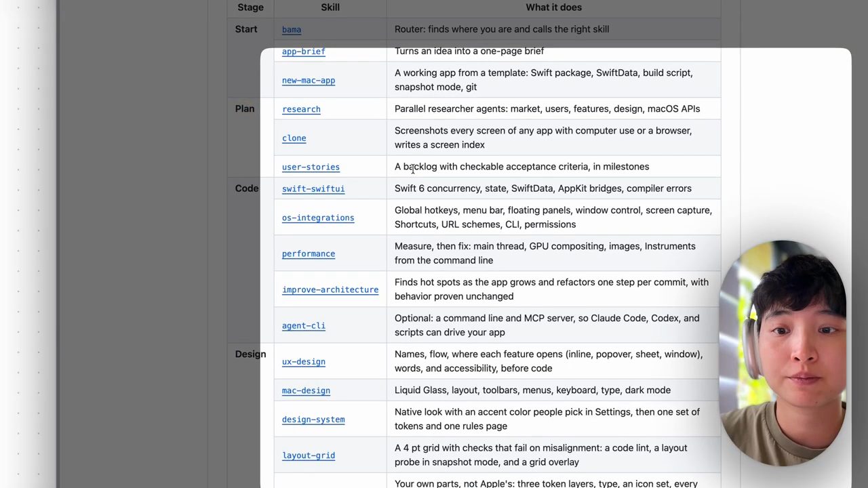This screenshot has width=868, height=488.
Task: Open the agent-cli skill link
Action: pyautogui.click(x=303, y=325)
